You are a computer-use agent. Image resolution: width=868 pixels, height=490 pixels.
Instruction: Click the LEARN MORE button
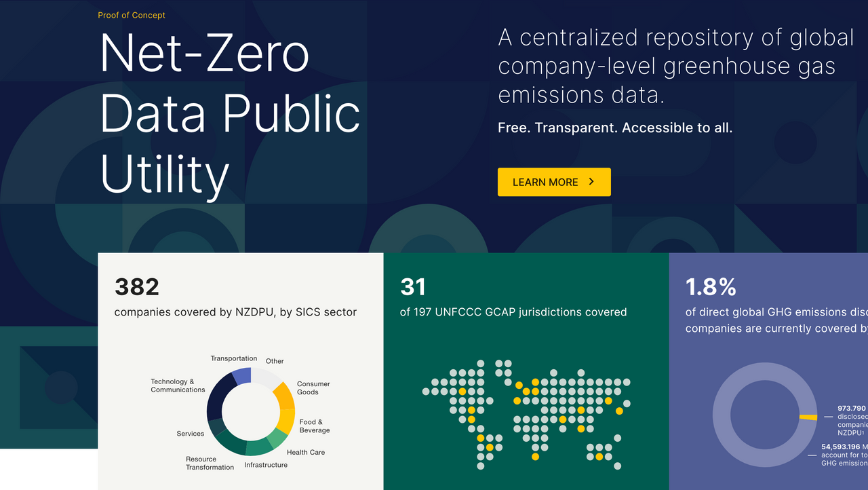click(554, 182)
